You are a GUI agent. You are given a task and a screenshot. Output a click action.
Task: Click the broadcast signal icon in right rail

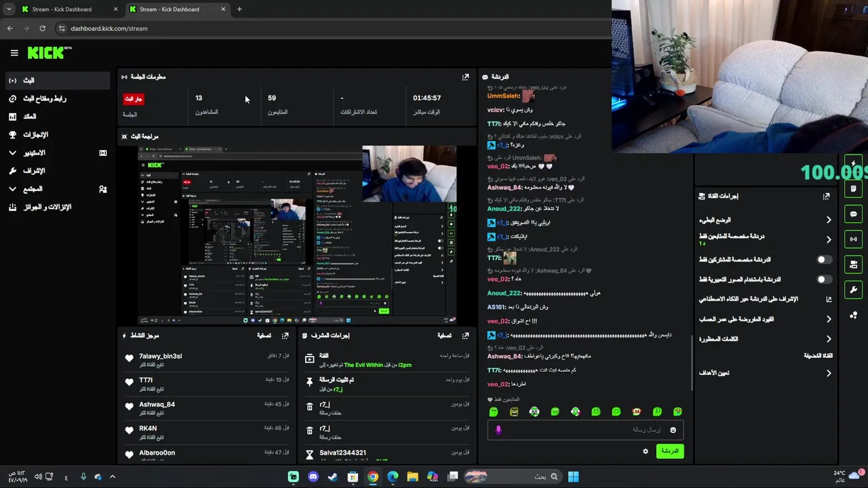click(x=853, y=239)
